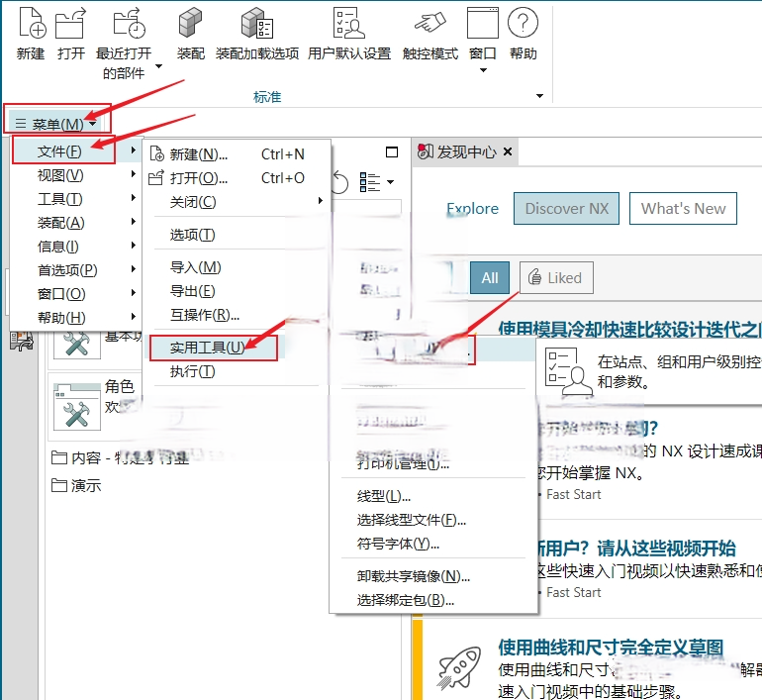Open the Content (内容) folder
This screenshot has width=762, height=700.
[x=120, y=457]
